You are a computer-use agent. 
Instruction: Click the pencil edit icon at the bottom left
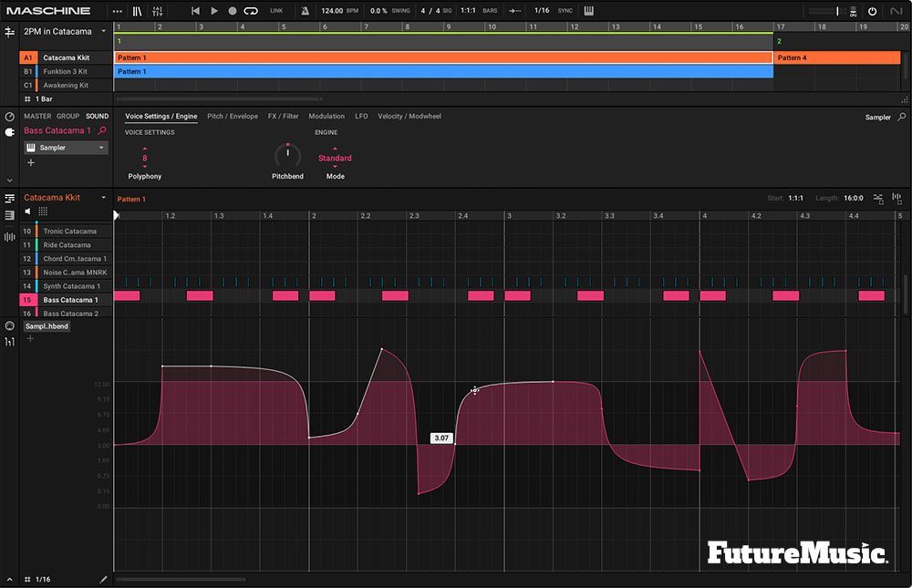103,578
